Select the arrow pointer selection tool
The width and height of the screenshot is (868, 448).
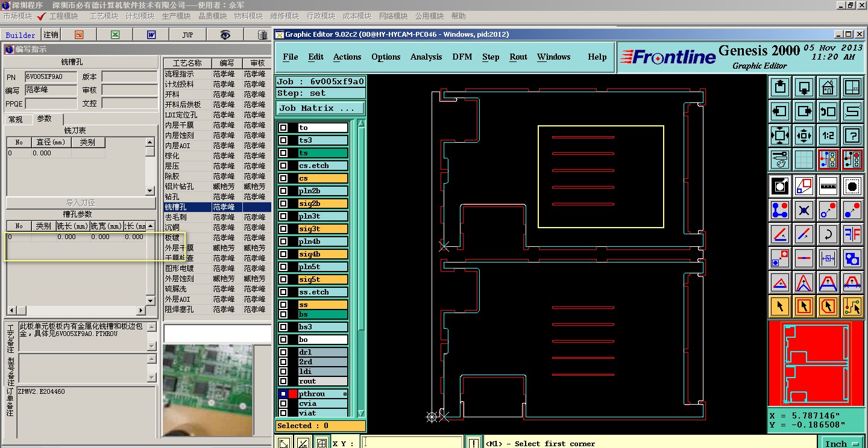click(780, 306)
